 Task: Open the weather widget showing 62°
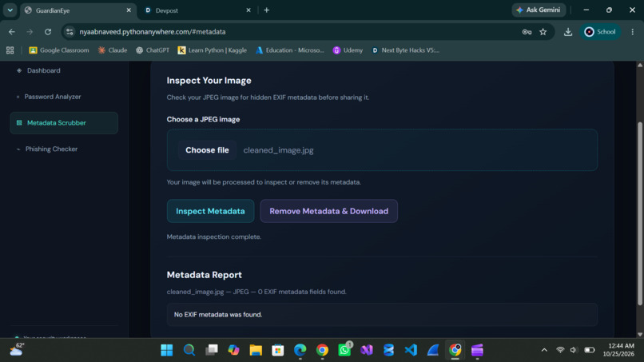(x=17, y=350)
